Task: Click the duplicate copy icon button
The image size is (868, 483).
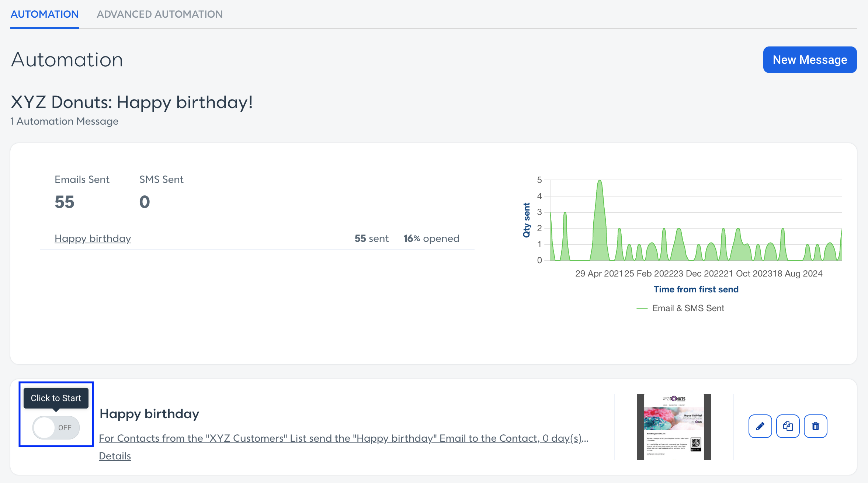Action: coord(788,426)
